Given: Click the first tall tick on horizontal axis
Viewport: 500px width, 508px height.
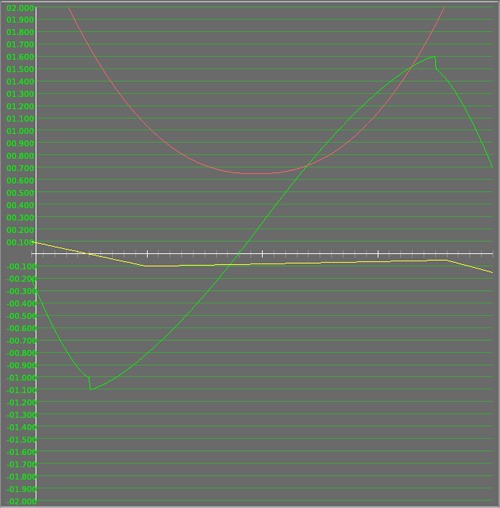Looking at the screenshot, I should (x=147, y=254).
